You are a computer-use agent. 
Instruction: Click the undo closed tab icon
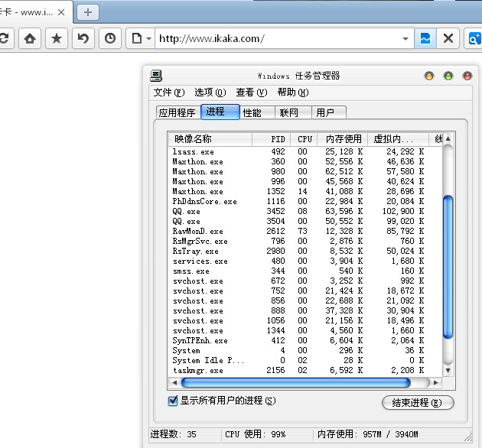click(x=83, y=38)
